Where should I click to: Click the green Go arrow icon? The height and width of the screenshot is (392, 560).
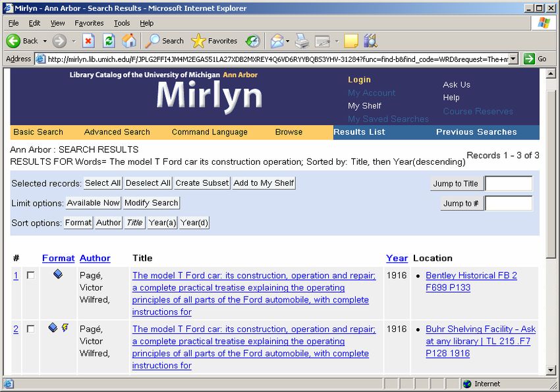(529, 59)
